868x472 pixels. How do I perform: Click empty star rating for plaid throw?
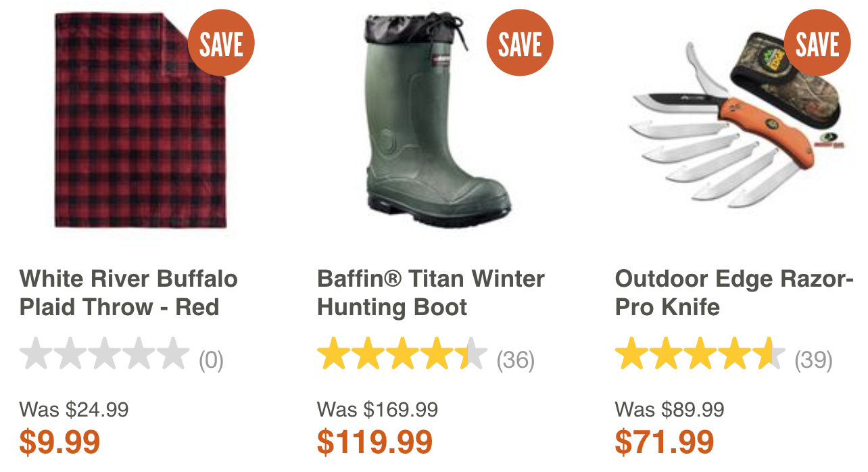[105, 354]
